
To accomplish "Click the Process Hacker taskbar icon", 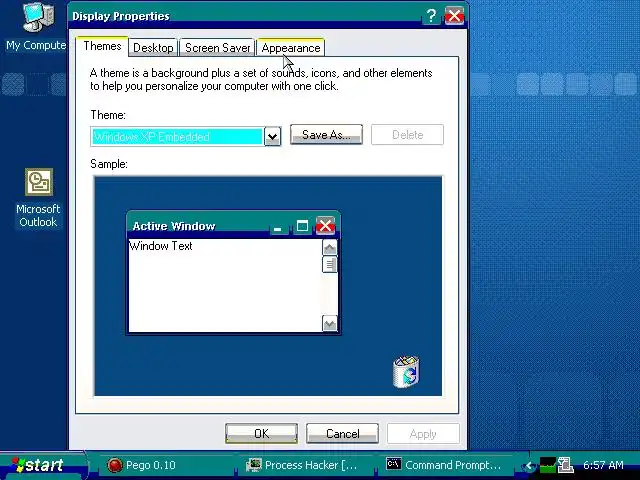I will pyautogui.click(x=254, y=465).
